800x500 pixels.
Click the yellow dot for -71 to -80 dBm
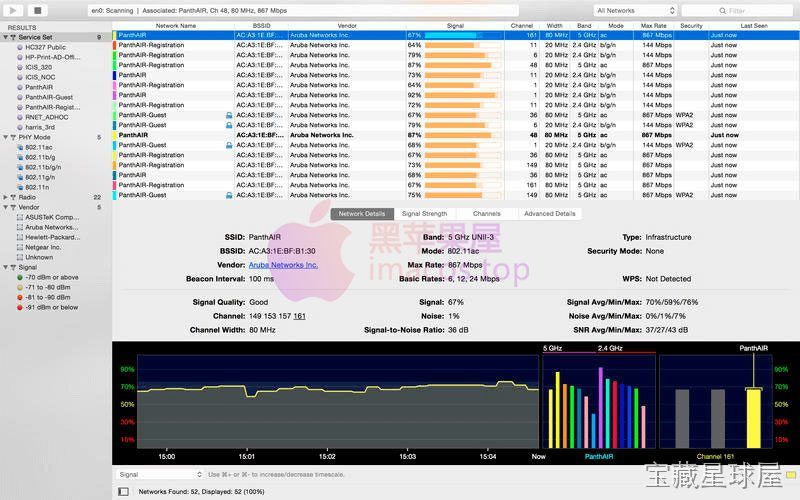[20, 287]
